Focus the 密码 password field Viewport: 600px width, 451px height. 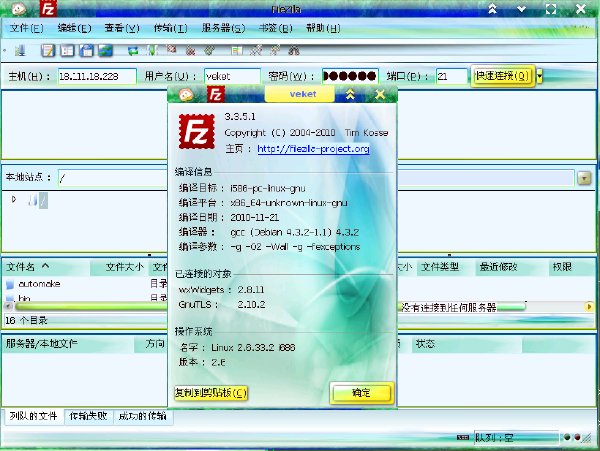tap(350, 76)
